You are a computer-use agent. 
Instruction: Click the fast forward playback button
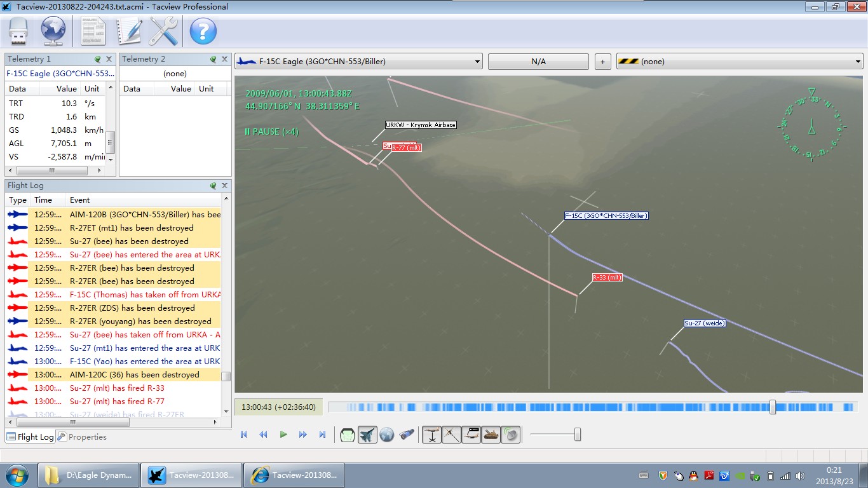pos(302,435)
